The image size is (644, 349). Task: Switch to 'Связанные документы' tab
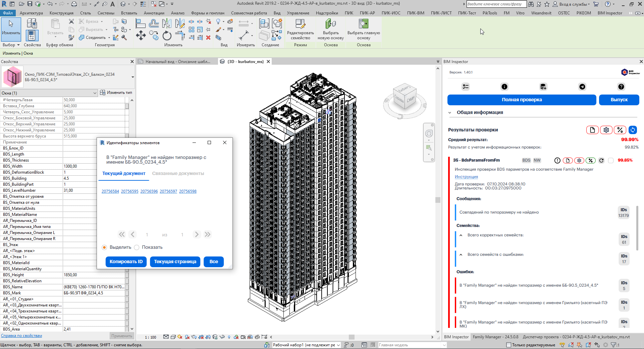pyautogui.click(x=178, y=174)
